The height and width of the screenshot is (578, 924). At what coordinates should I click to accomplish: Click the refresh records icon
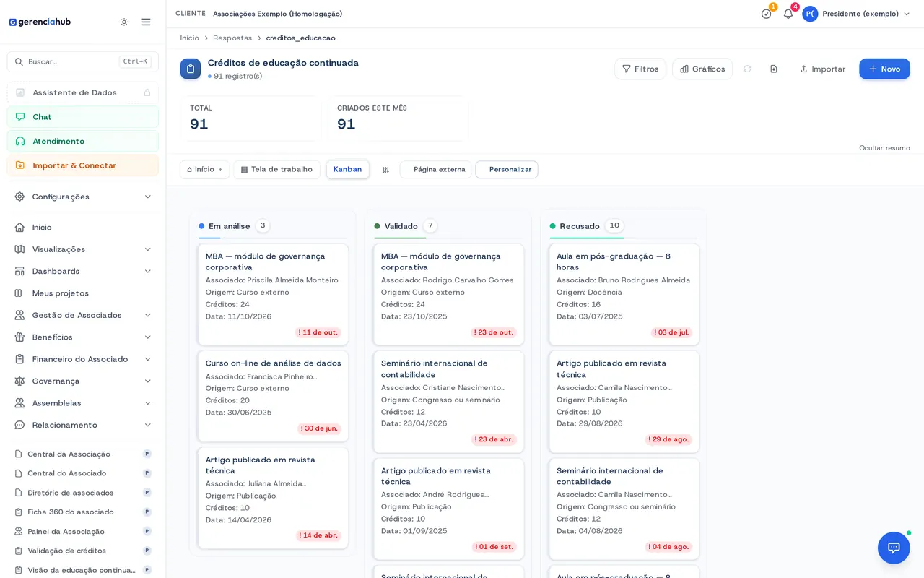point(747,69)
